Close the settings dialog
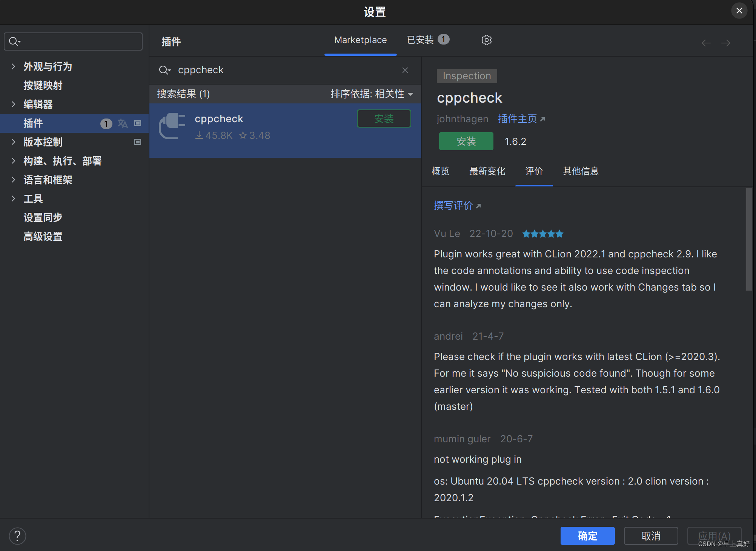This screenshot has width=756, height=551. (739, 11)
